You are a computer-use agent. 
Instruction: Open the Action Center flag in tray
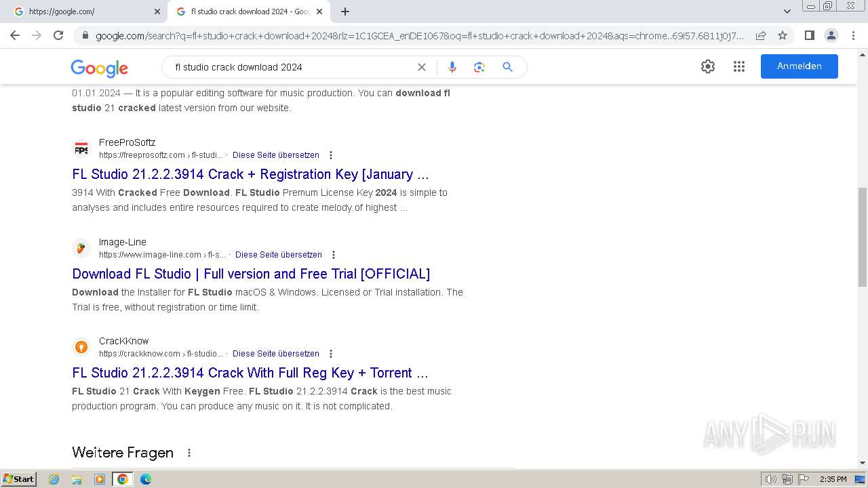point(804,479)
